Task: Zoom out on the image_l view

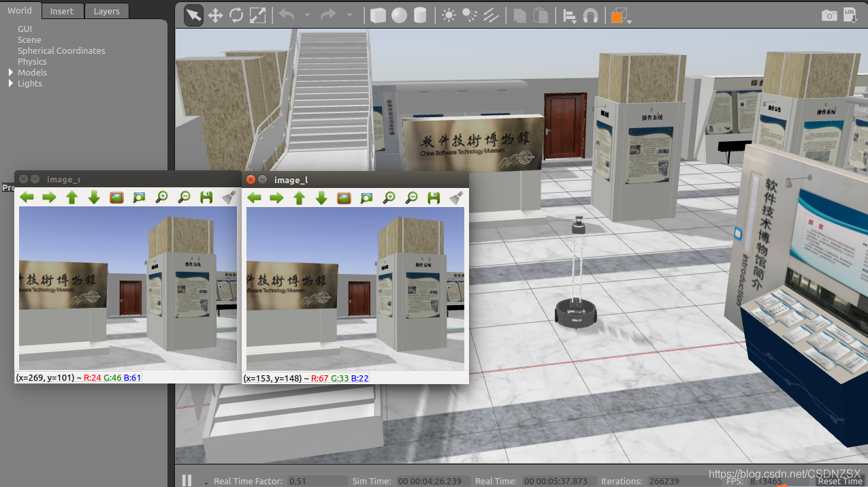Action: coord(411,198)
